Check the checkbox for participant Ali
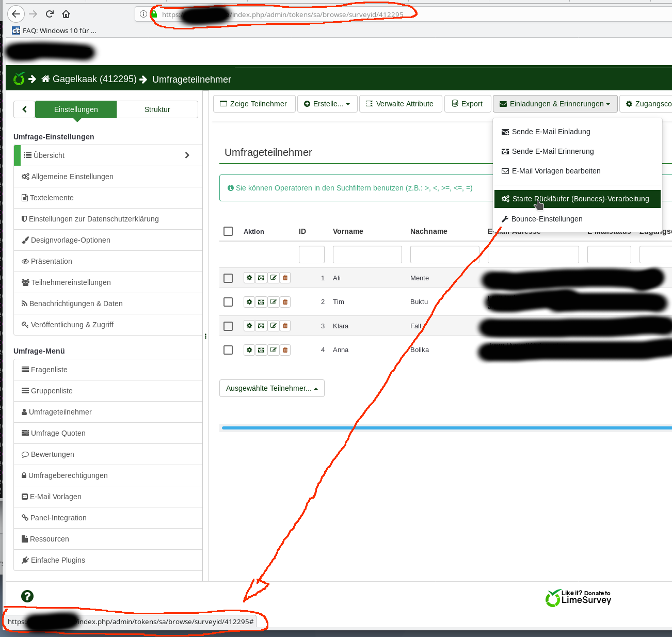672x637 pixels. (x=228, y=278)
